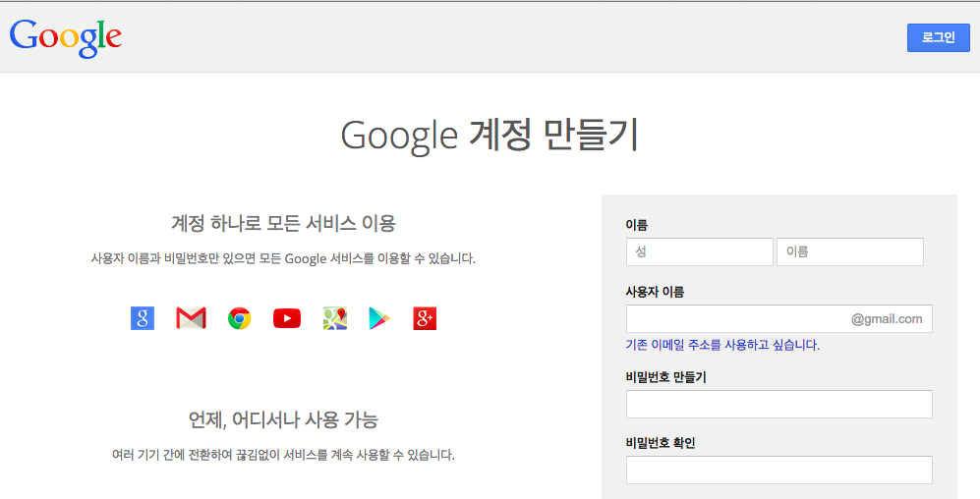Click the text starting 사용자 이름과 비밀번호만

point(284,258)
